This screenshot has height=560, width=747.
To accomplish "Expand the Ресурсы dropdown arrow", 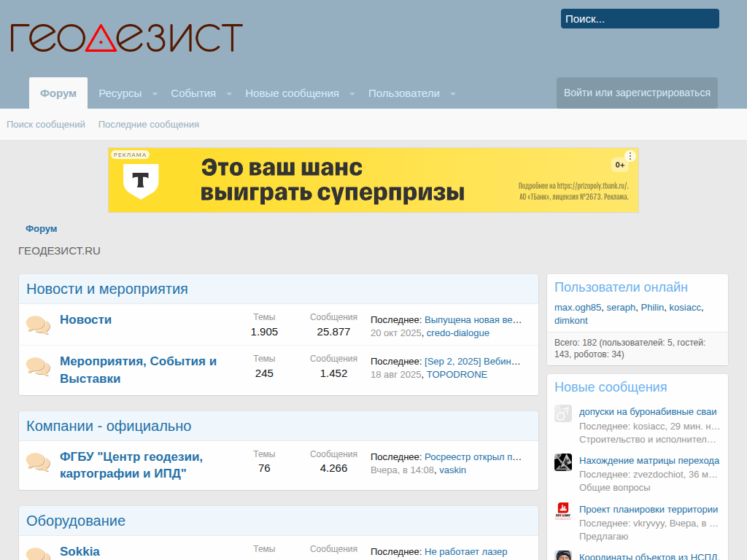I will click(155, 94).
